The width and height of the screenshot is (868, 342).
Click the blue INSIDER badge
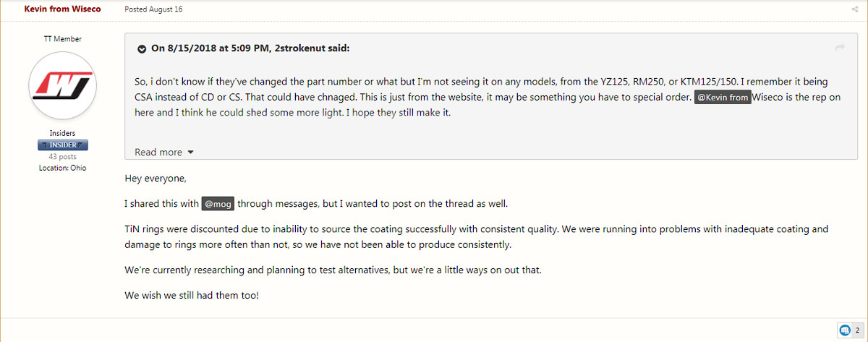pyautogui.click(x=63, y=145)
